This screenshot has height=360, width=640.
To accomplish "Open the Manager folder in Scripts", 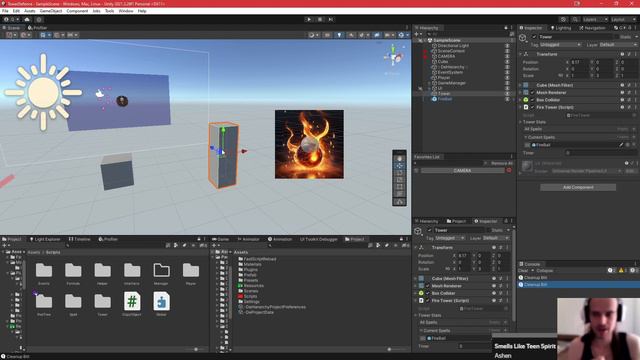I will coord(161,270).
